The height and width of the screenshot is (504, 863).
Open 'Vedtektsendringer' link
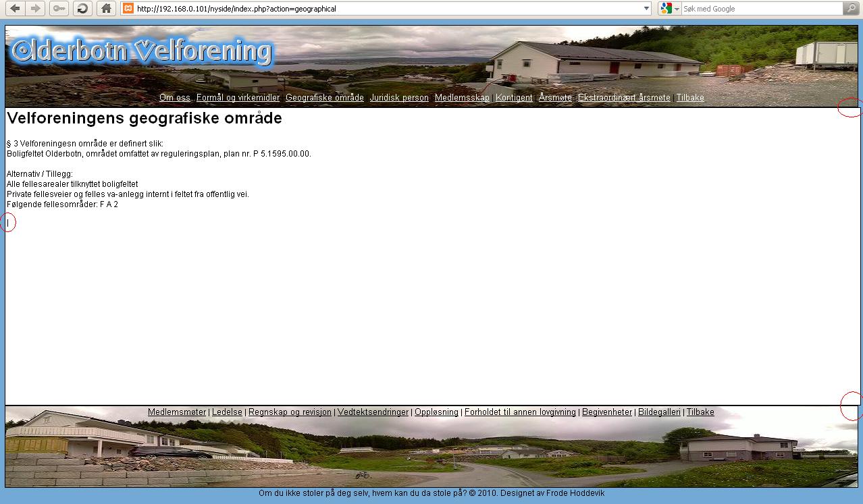click(373, 412)
